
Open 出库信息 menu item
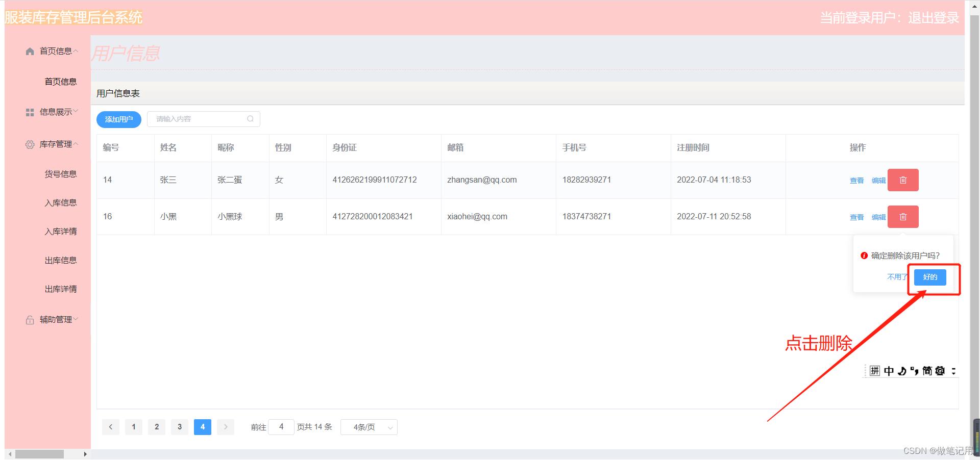(60, 261)
